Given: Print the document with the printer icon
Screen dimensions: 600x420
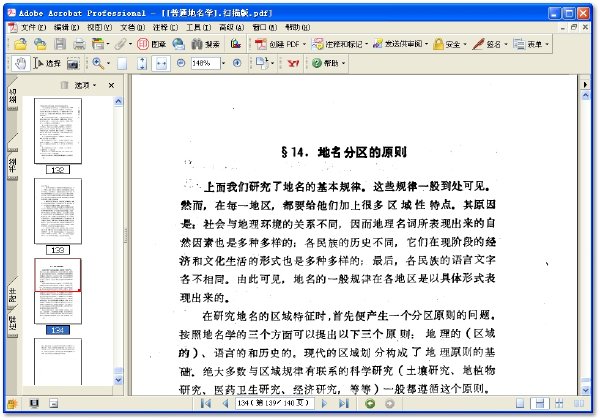Looking at the screenshot, I should pos(79,44).
